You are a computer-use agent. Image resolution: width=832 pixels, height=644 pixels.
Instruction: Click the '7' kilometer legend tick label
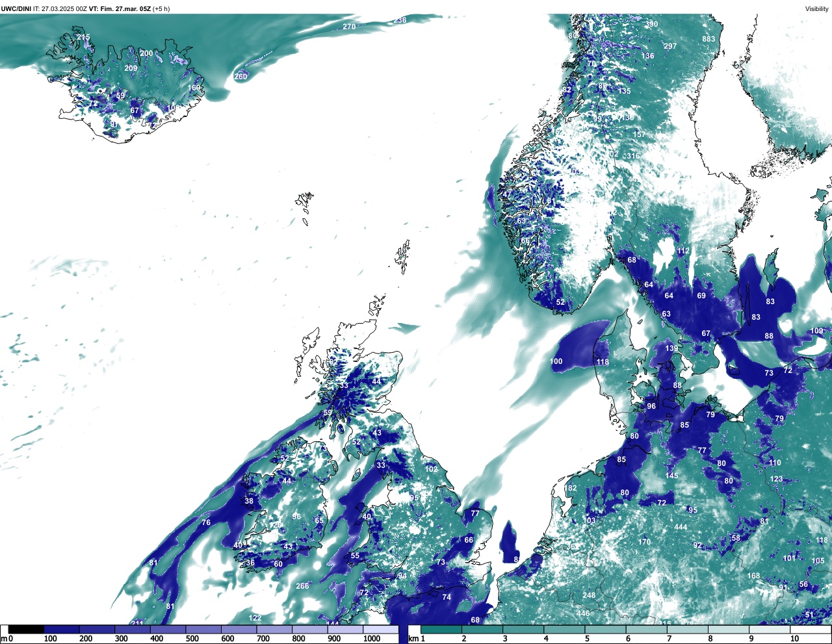click(x=669, y=639)
